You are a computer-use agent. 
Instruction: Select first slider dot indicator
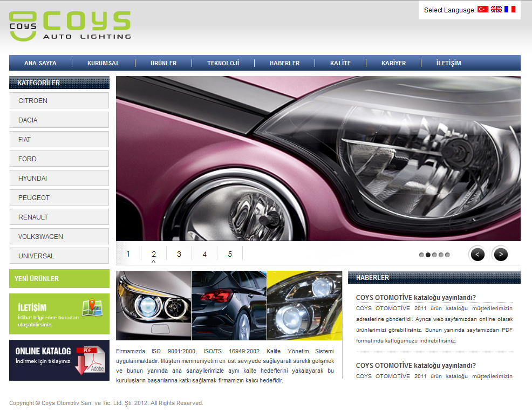point(421,255)
